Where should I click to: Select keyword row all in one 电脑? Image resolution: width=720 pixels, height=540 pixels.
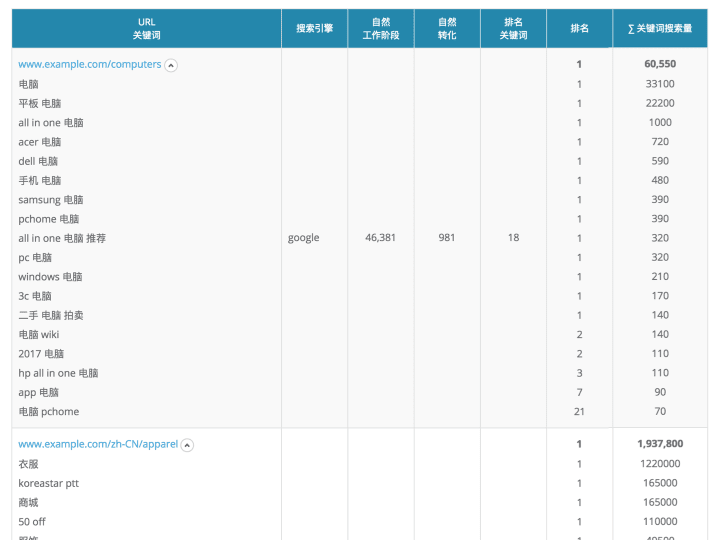click(51, 123)
